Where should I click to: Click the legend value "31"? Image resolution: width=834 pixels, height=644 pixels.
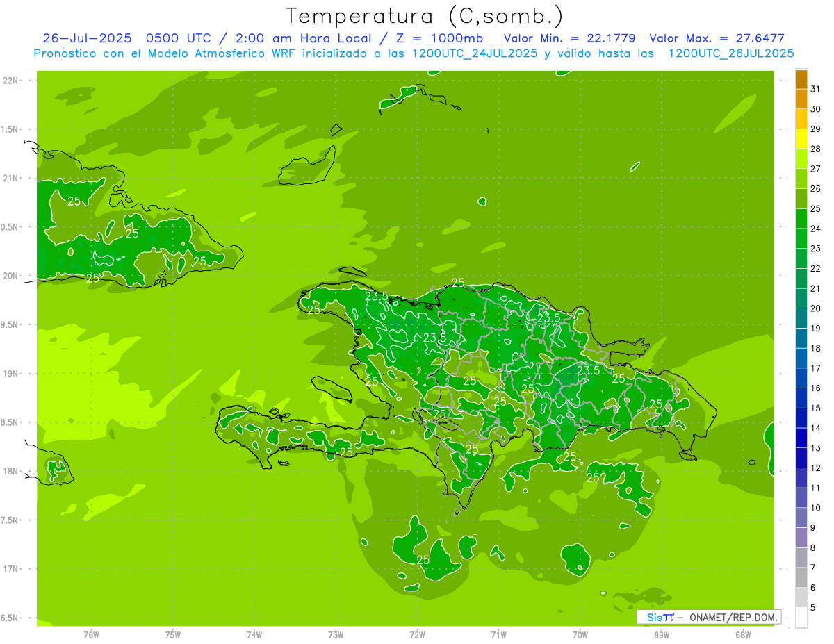tap(816, 89)
